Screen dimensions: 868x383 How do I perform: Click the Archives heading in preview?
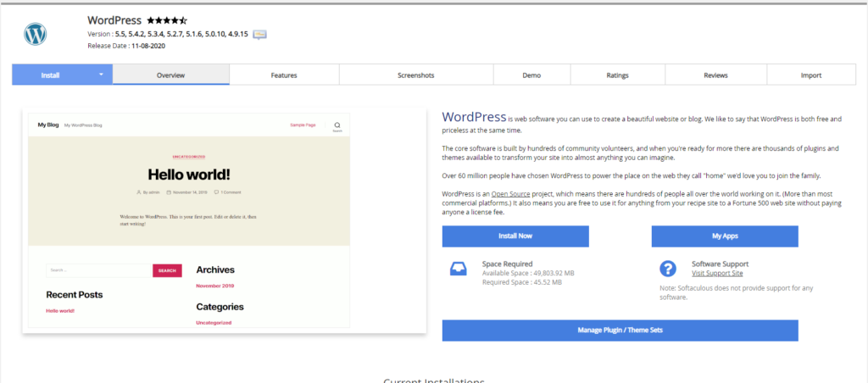pyautogui.click(x=215, y=269)
